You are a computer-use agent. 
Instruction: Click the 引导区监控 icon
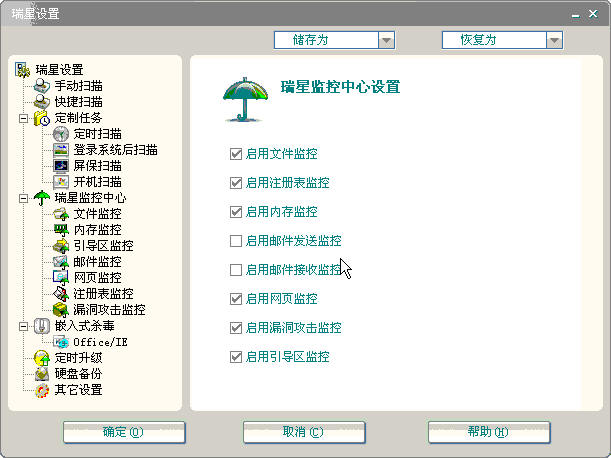61,246
